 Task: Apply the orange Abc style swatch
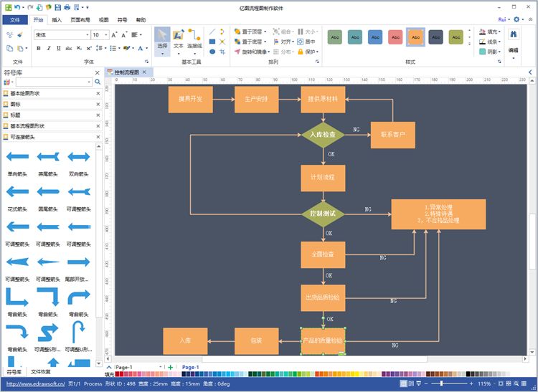pos(415,37)
